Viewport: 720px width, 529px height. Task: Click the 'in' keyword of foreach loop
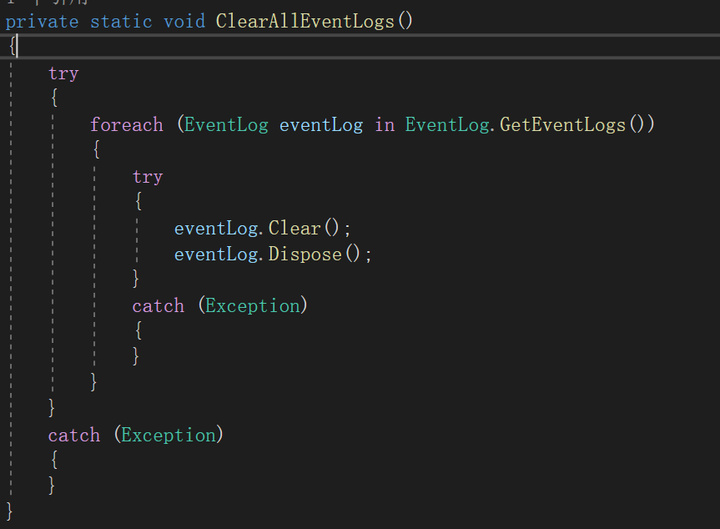[385, 125]
